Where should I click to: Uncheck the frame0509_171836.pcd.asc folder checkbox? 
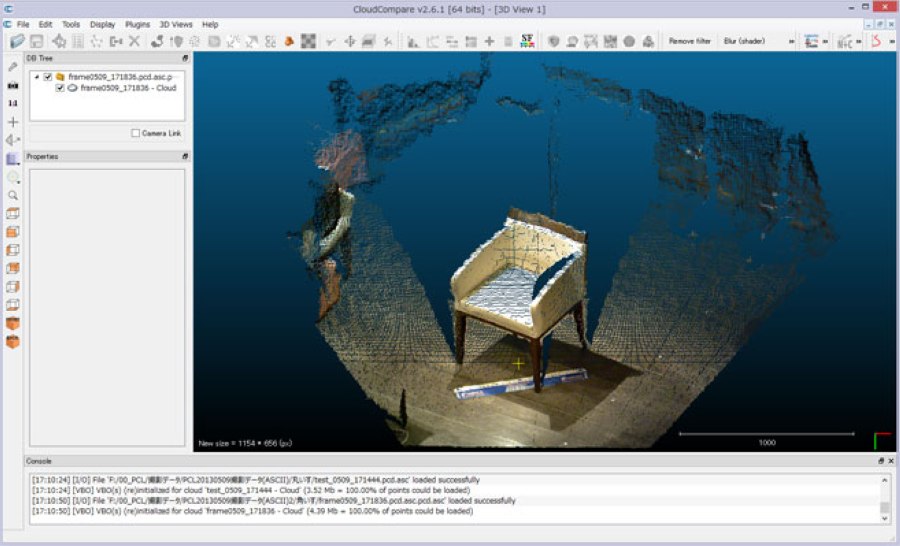[x=48, y=77]
